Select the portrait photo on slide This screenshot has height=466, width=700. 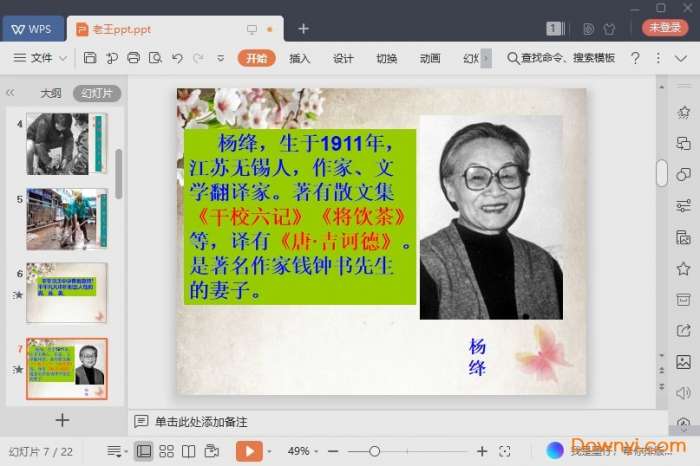coord(491,217)
